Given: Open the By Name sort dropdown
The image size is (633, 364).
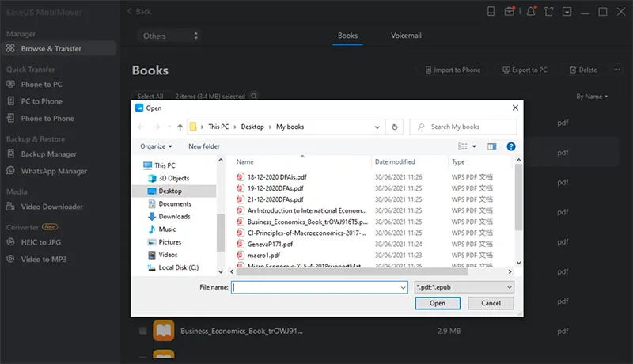Looking at the screenshot, I should coord(592,97).
